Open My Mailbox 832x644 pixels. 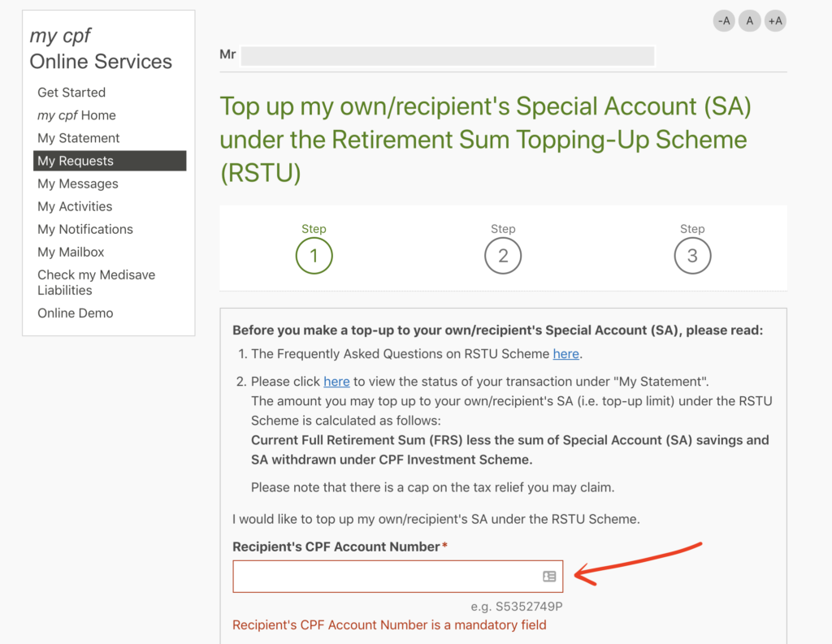click(71, 252)
